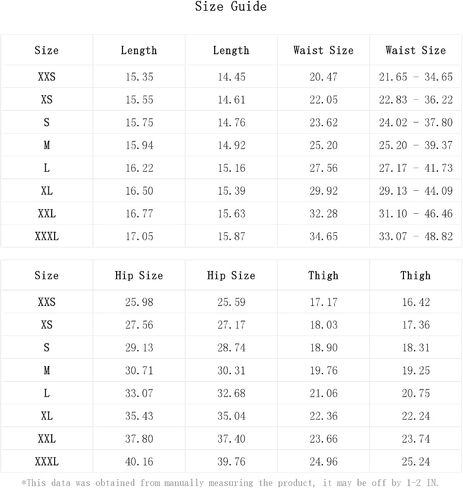Select waist value 27.56 for size L
Image resolution: width=463 pixels, height=488 pixels.
[323, 168]
